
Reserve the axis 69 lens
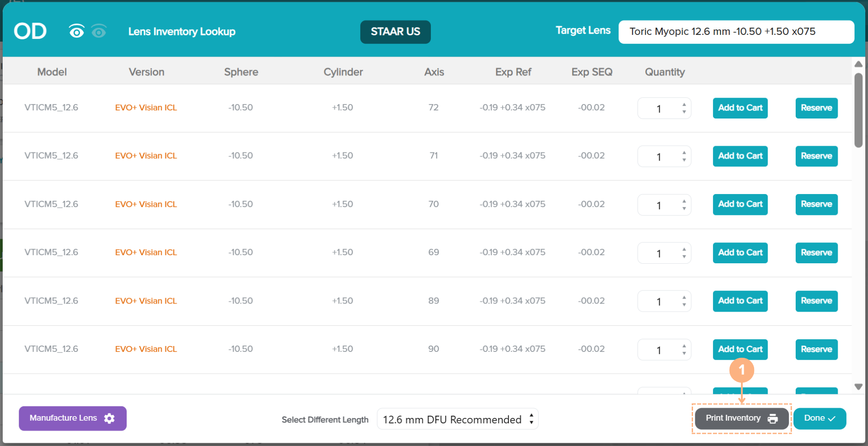click(x=816, y=253)
